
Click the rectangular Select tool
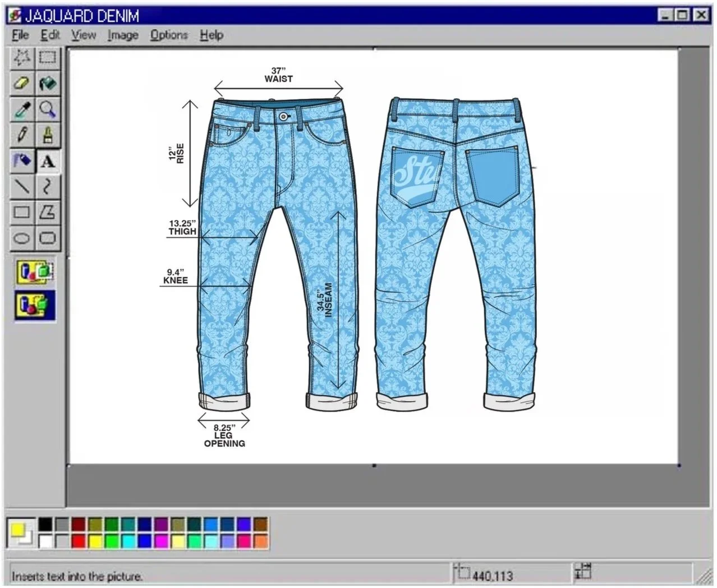(x=48, y=57)
